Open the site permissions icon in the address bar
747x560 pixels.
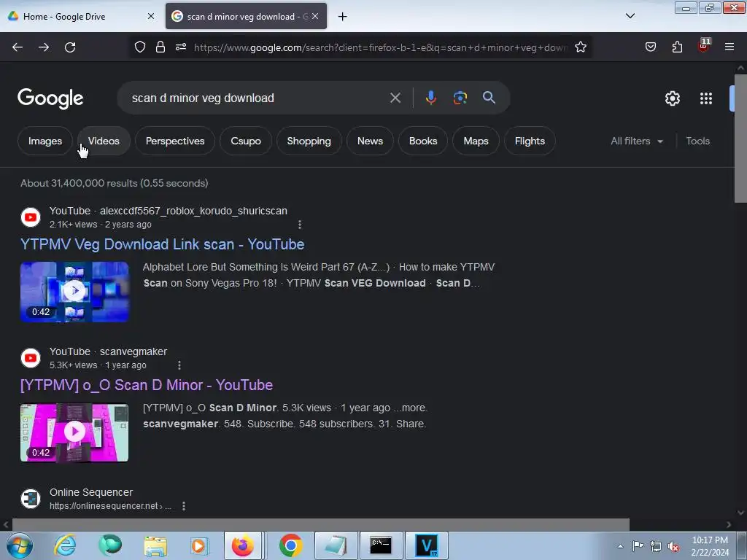[181, 47]
